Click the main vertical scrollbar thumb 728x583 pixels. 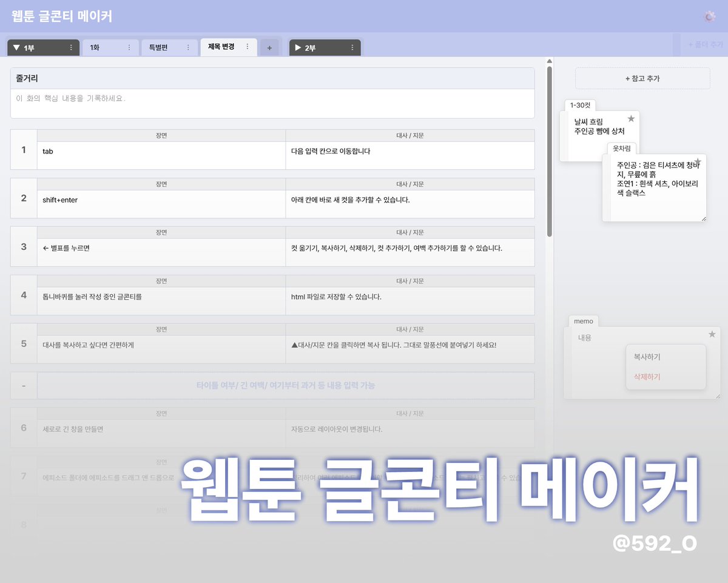(550, 152)
